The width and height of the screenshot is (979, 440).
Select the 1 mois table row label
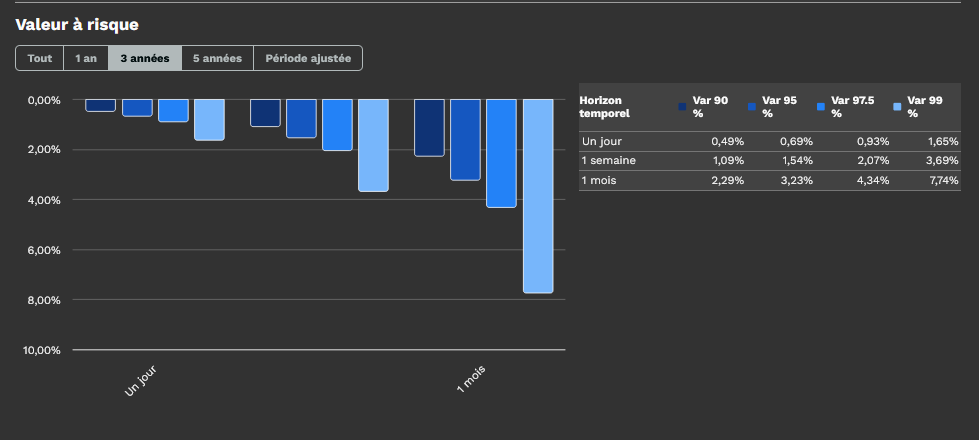point(601,180)
